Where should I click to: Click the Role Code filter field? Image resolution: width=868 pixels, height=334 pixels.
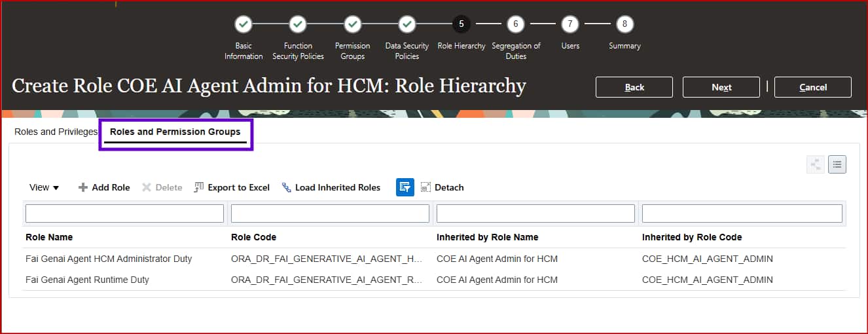[x=330, y=213]
